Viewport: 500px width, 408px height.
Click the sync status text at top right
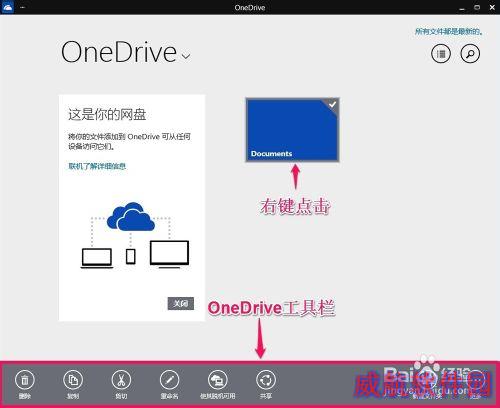point(449,32)
